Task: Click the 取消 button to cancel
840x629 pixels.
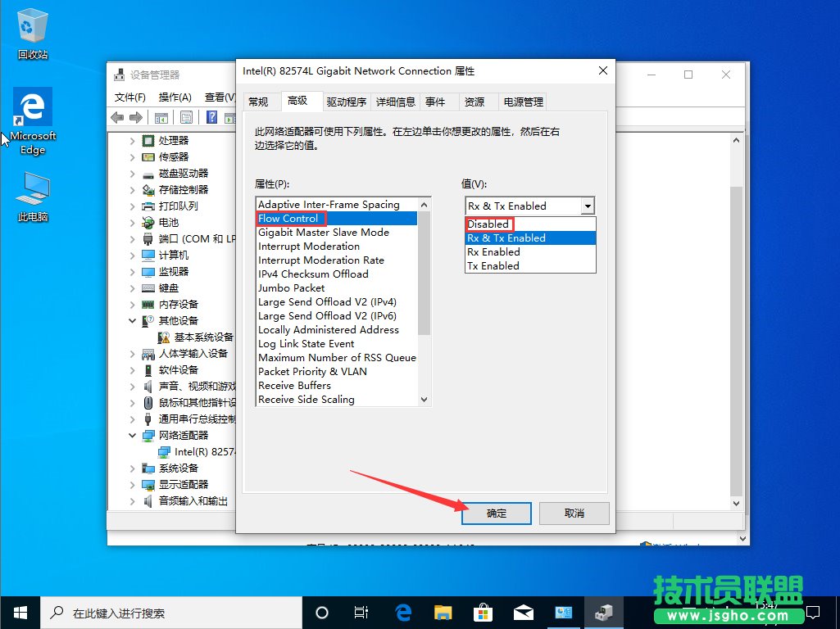Action: click(x=574, y=514)
